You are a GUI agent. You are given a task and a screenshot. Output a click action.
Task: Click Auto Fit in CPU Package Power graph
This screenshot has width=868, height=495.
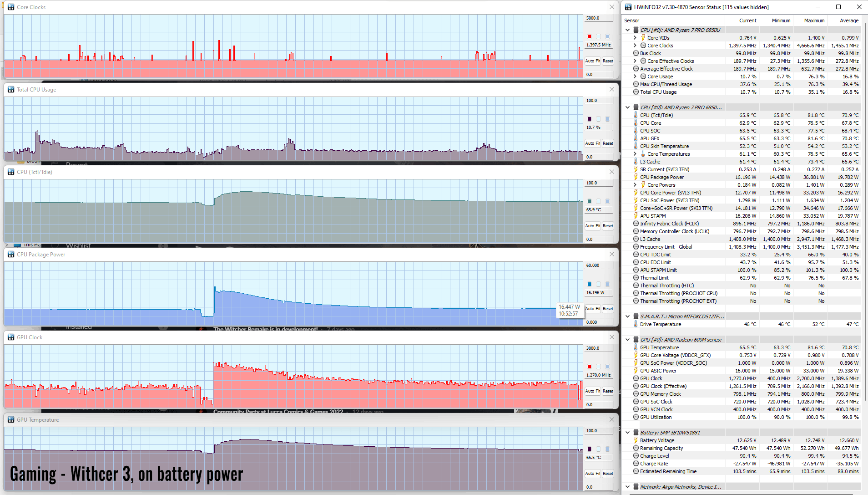click(x=593, y=309)
